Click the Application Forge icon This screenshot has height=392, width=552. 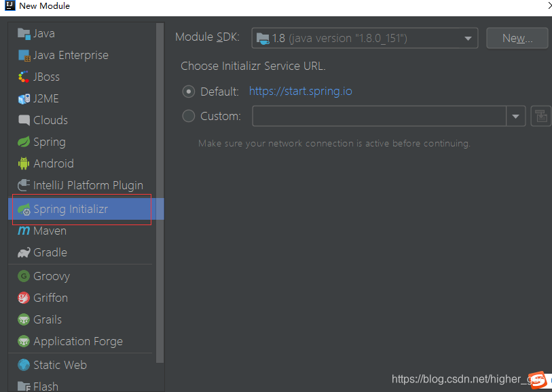[24, 341]
